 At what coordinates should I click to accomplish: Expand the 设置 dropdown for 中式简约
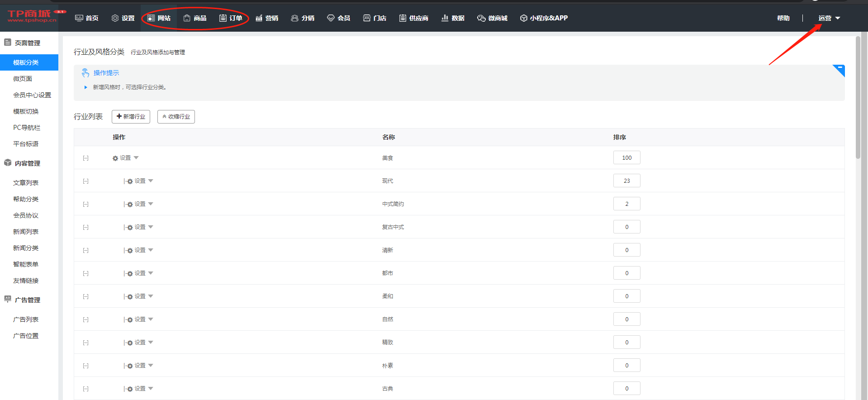click(141, 204)
